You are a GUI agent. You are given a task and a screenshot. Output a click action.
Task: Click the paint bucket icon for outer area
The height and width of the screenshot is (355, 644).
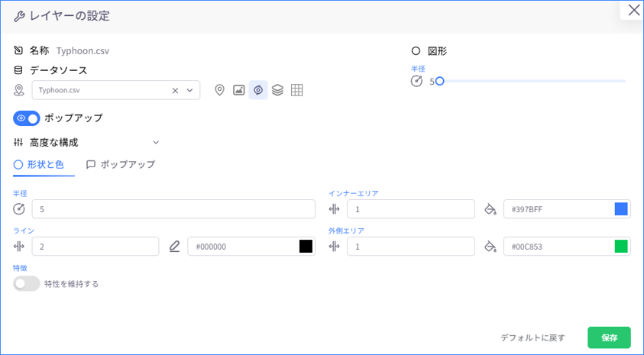click(490, 247)
